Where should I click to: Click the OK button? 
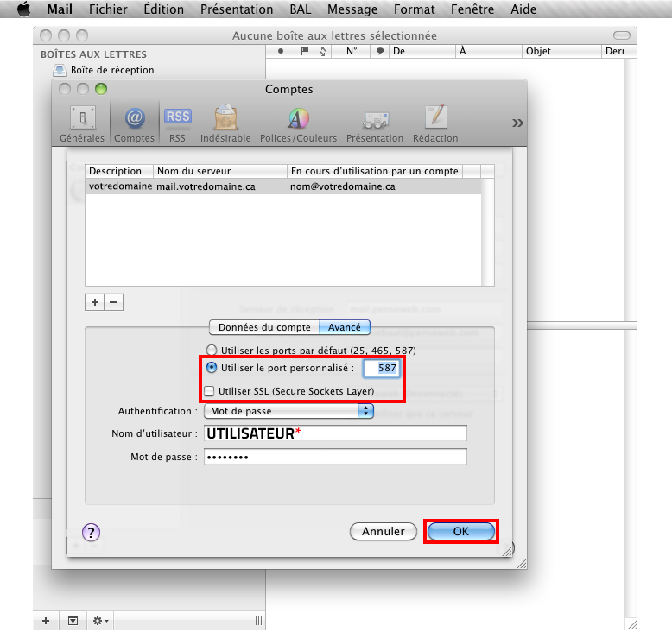pos(461,531)
